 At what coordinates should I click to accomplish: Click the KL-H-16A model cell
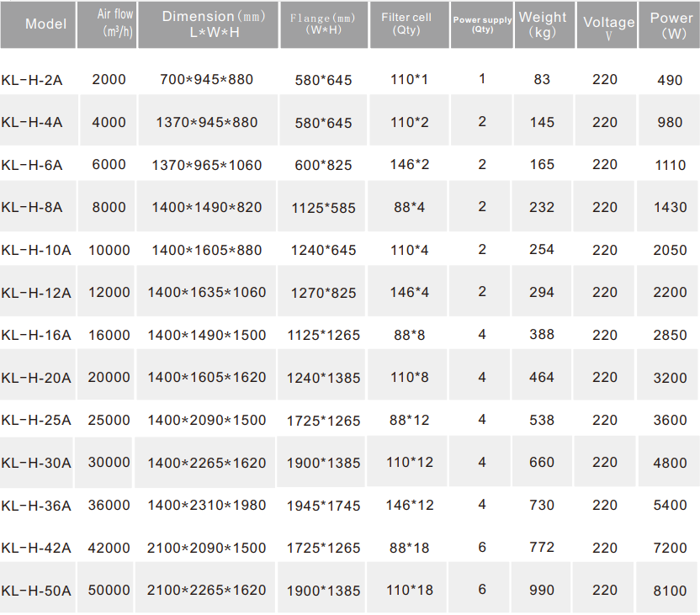(36, 335)
